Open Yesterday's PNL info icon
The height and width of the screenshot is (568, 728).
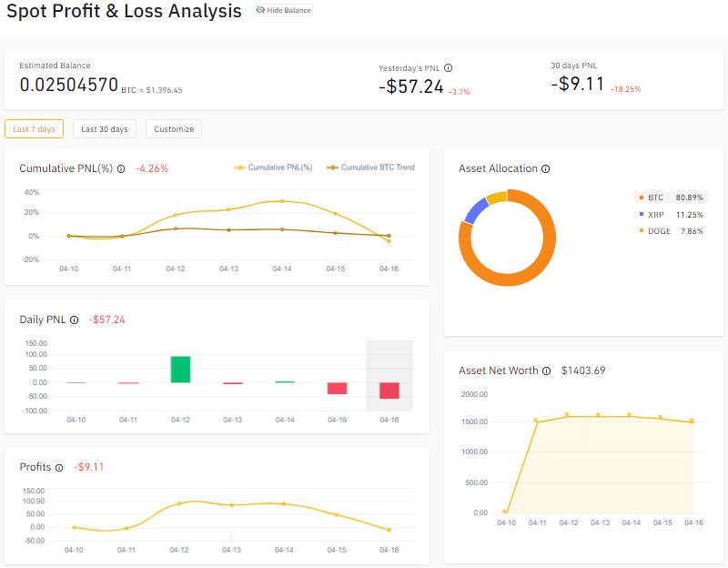coord(448,67)
